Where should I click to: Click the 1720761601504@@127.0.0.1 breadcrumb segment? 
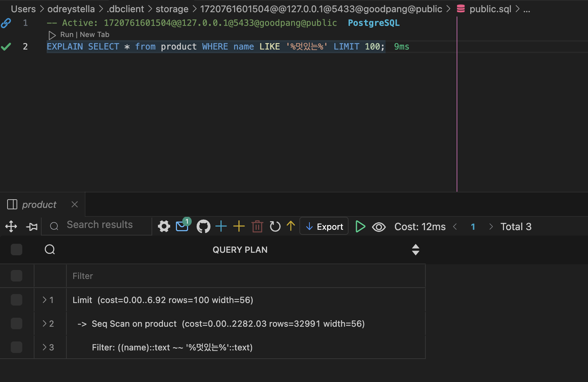(x=321, y=9)
